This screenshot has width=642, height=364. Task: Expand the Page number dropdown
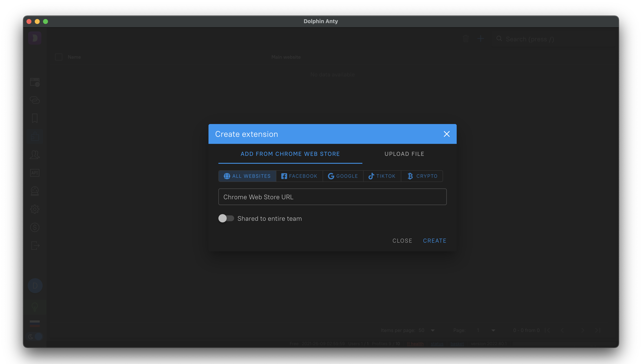click(493, 330)
